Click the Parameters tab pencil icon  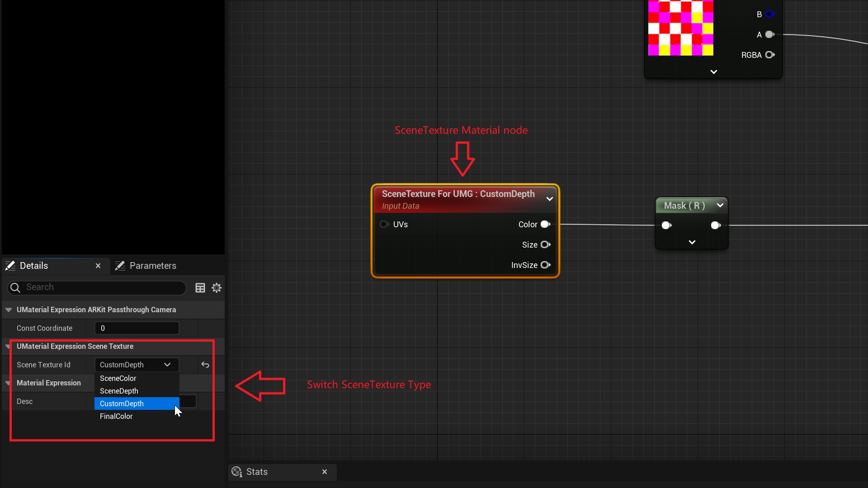[x=119, y=266]
